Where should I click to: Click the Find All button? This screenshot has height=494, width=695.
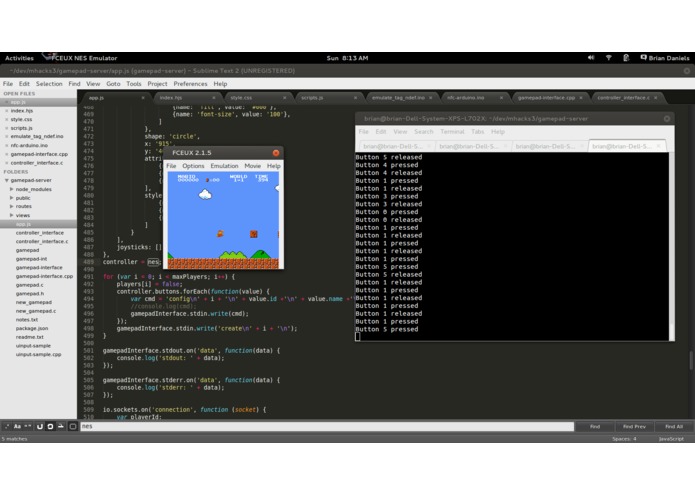[x=674, y=426]
